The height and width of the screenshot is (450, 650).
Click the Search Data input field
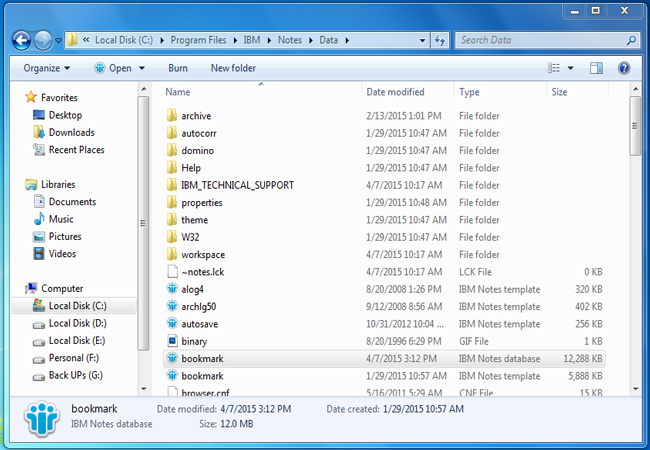pos(538,41)
